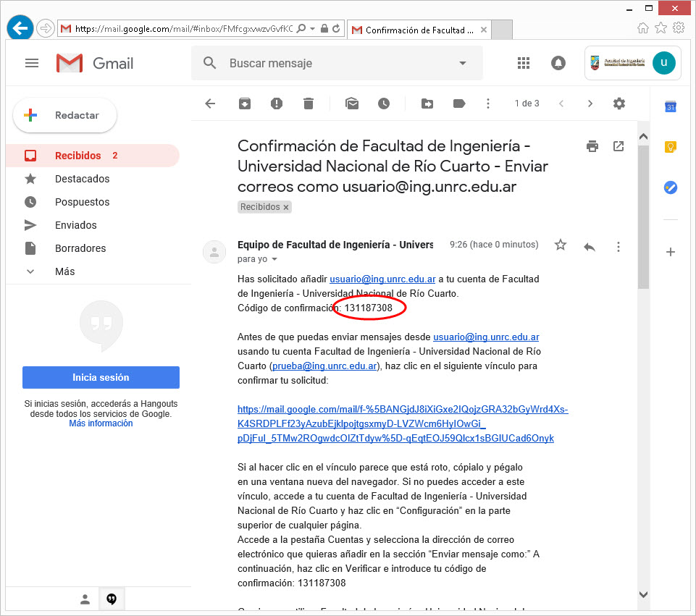Open Gmail settings gear
Image resolution: width=696 pixels, height=616 pixels.
pyautogui.click(x=619, y=104)
